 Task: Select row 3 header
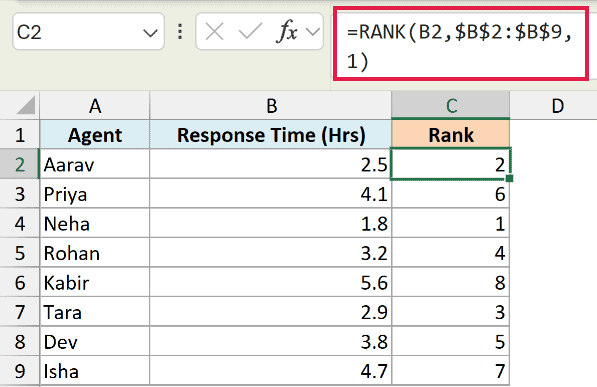(x=20, y=194)
